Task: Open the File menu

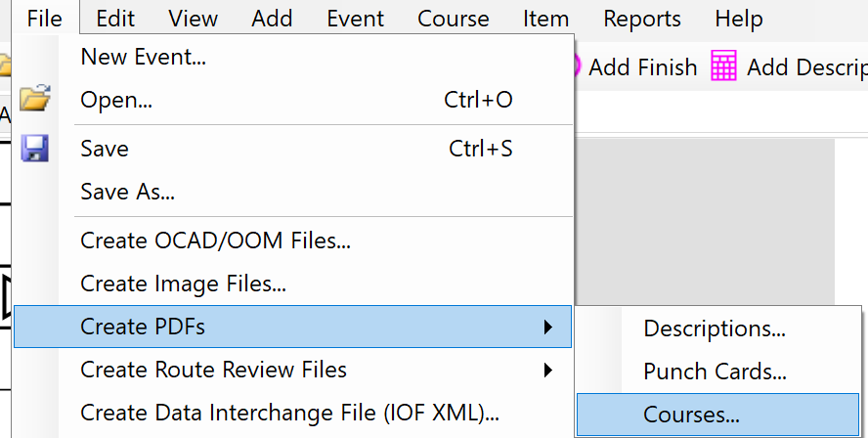Action: point(45,19)
